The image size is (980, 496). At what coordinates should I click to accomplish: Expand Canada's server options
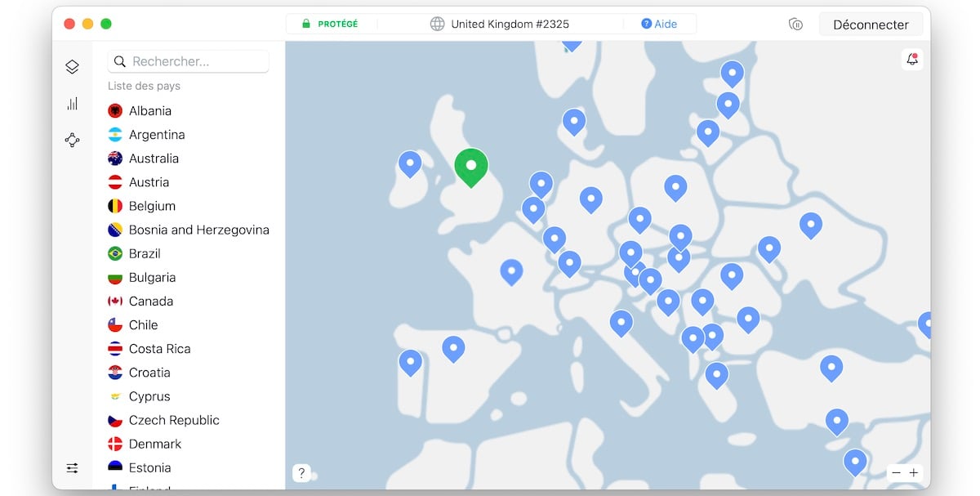pos(151,301)
